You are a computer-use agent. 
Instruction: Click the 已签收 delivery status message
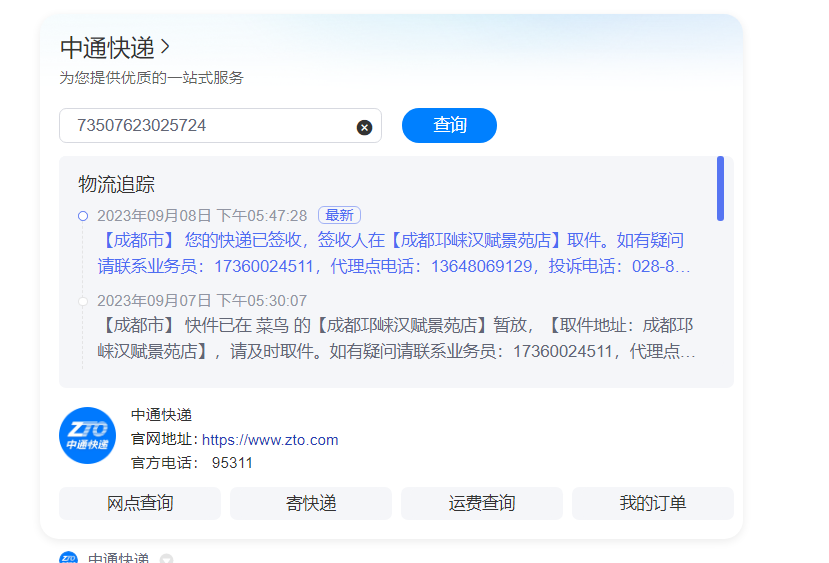(394, 253)
